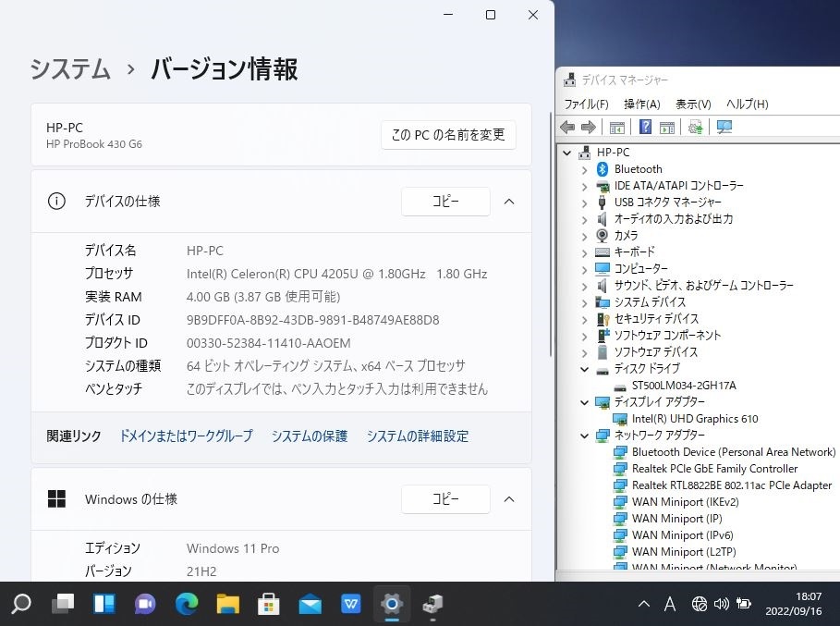This screenshot has height=626, width=840.
Task: Select the Intel(R) UHD Graphics 610 adapter icon
Action: pos(620,419)
